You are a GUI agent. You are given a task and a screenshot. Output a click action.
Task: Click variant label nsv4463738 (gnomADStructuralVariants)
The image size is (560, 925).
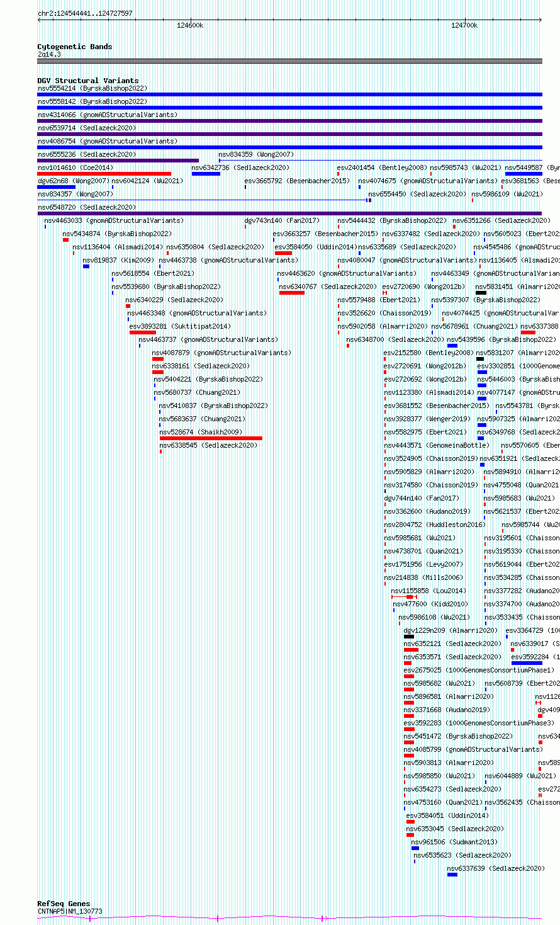click(228, 261)
